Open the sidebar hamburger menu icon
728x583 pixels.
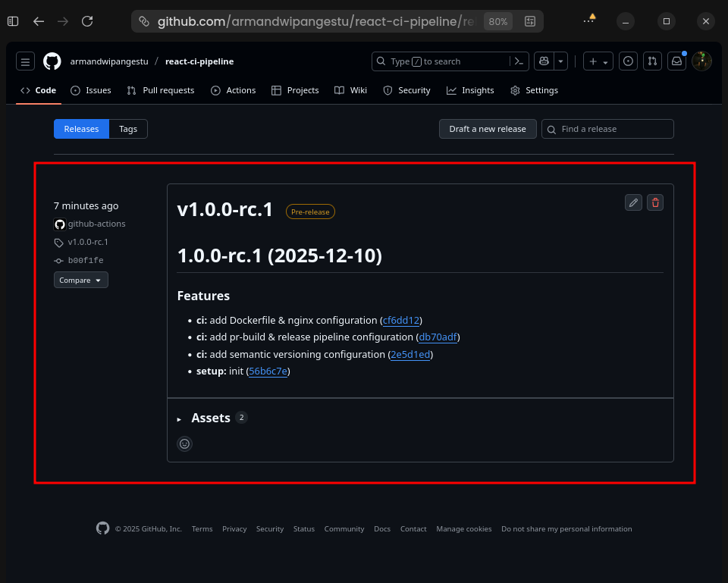coord(25,61)
